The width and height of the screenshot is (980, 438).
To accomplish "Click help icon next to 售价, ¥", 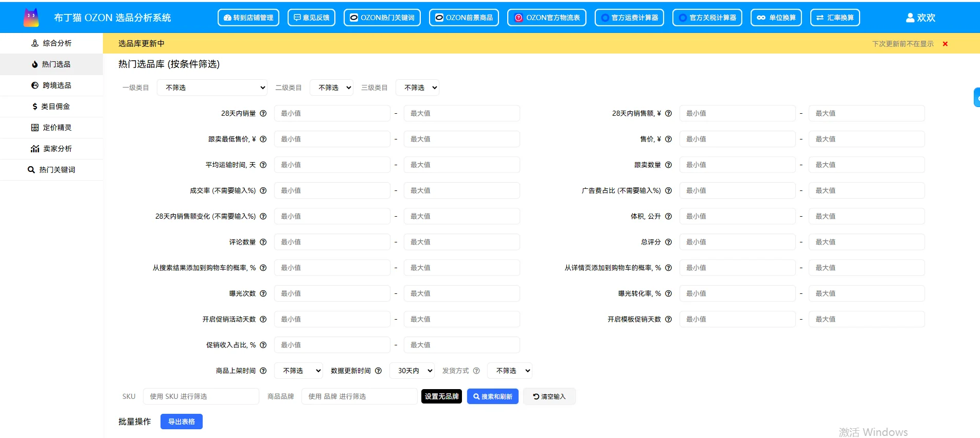I will coord(668,139).
